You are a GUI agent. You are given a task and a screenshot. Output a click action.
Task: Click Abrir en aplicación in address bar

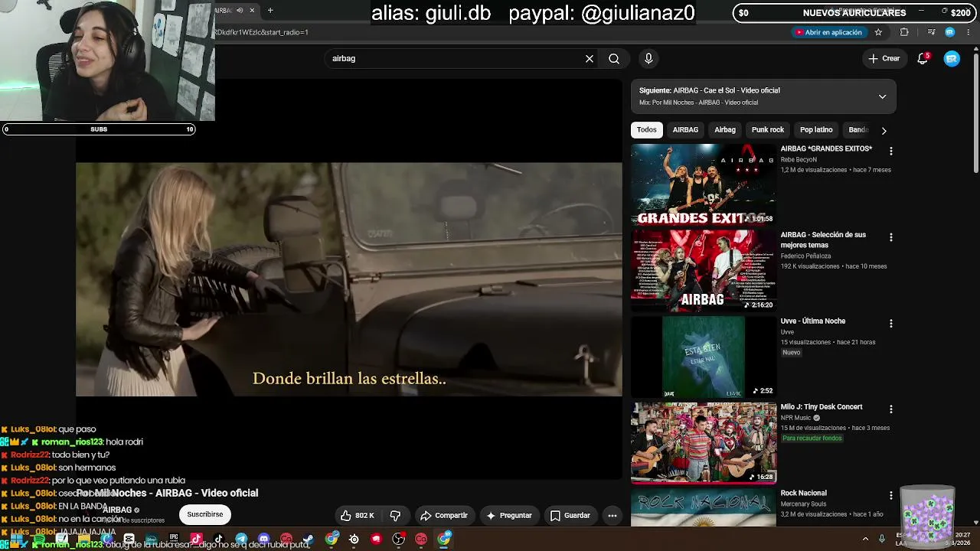click(x=828, y=32)
